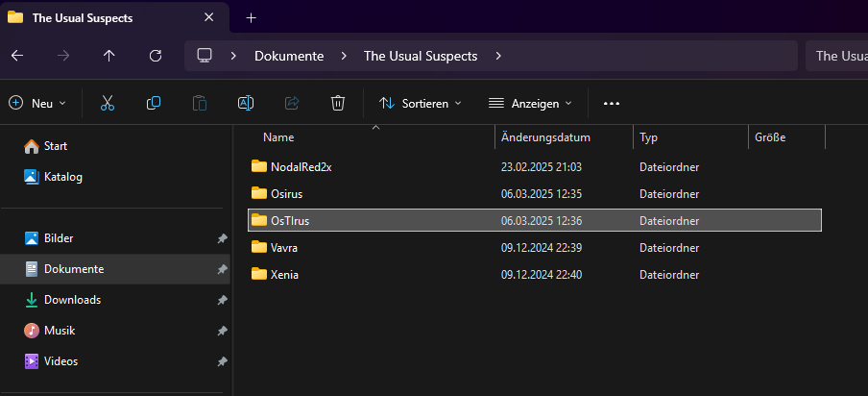
Task: Expand the Anzeigen view options
Action: pyautogui.click(x=530, y=103)
